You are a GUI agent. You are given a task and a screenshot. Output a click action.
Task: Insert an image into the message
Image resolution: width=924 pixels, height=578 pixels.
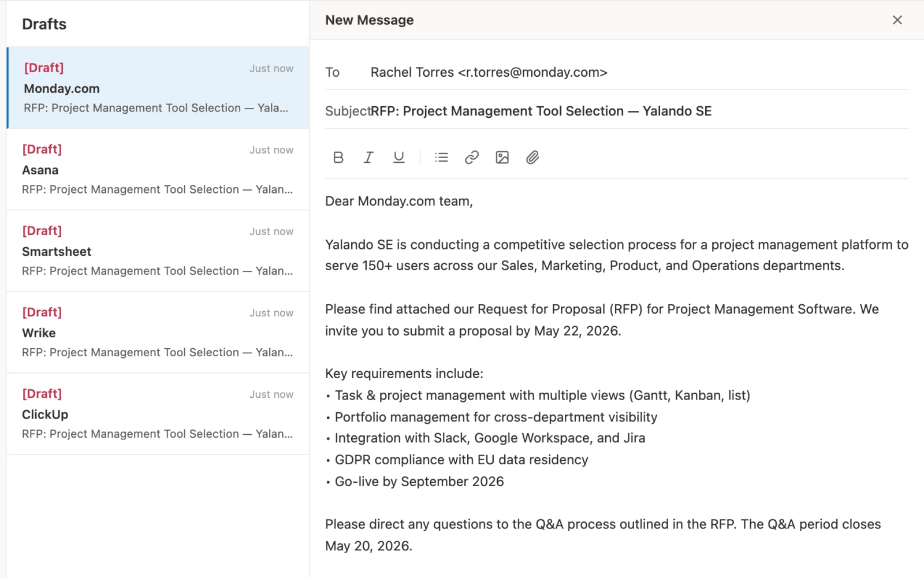(x=502, y=157)
